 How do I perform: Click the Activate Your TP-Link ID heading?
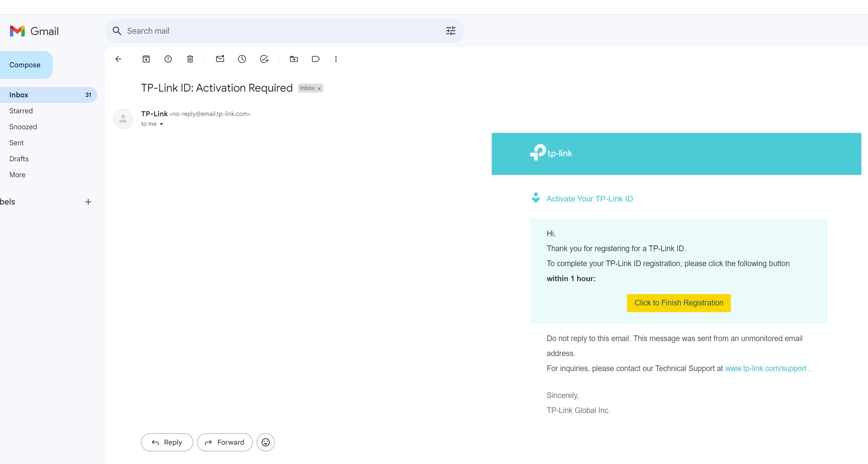click(x=590, y=199)
